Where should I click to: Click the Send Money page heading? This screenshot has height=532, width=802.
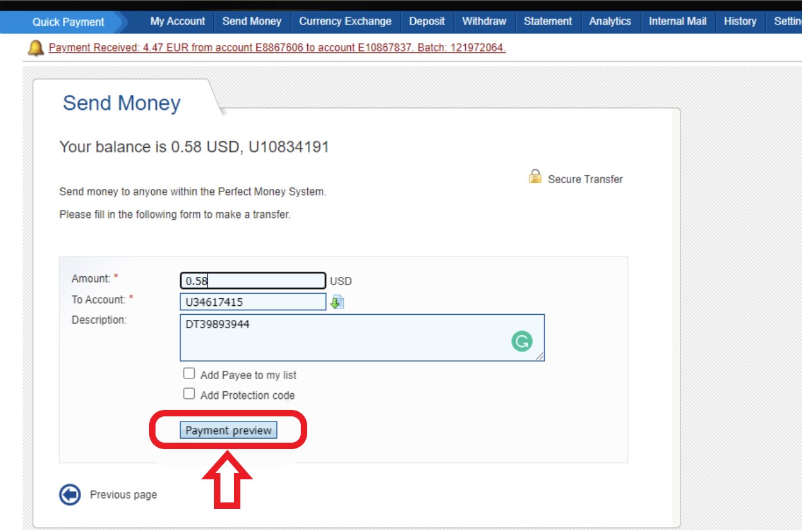pyautogui.click(x=121, y=103)
